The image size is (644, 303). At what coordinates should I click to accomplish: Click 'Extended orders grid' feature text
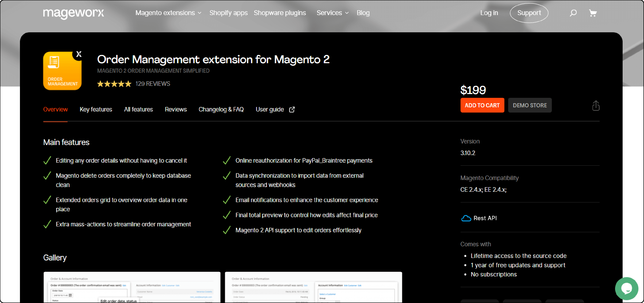[121, 204]
